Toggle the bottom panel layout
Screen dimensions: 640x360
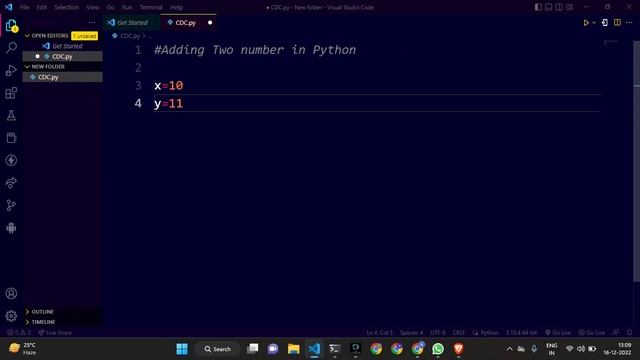click(549, 7)
